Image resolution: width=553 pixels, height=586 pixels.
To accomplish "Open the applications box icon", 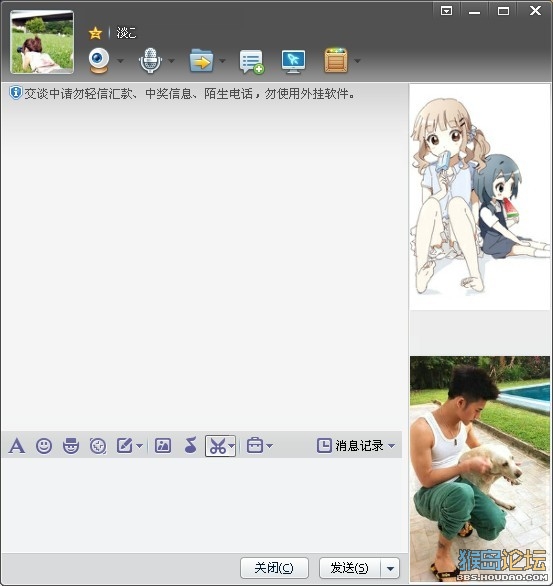I will pos(336,60).
